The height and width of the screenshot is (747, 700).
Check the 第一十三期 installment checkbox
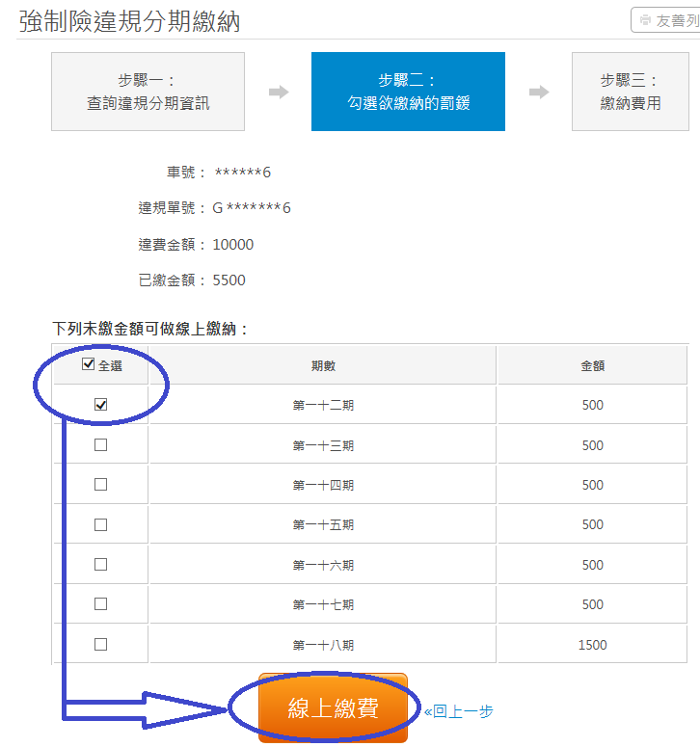point(100,445)
